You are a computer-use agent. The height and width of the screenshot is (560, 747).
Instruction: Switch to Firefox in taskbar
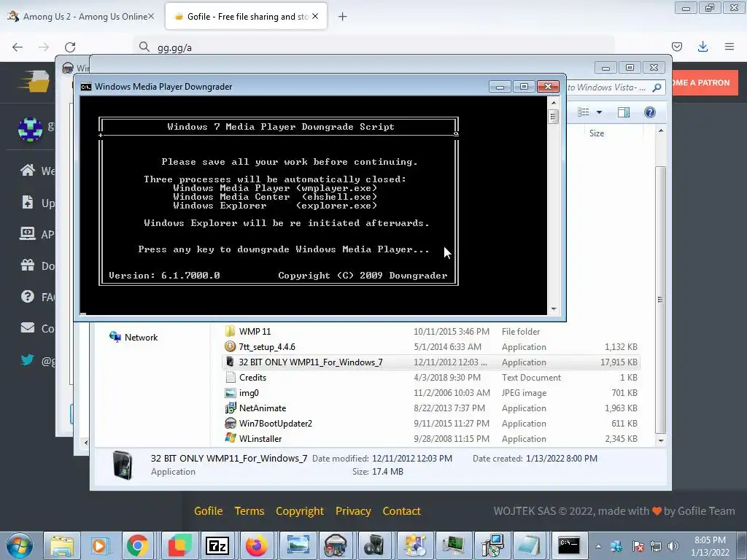click(256, 545)
